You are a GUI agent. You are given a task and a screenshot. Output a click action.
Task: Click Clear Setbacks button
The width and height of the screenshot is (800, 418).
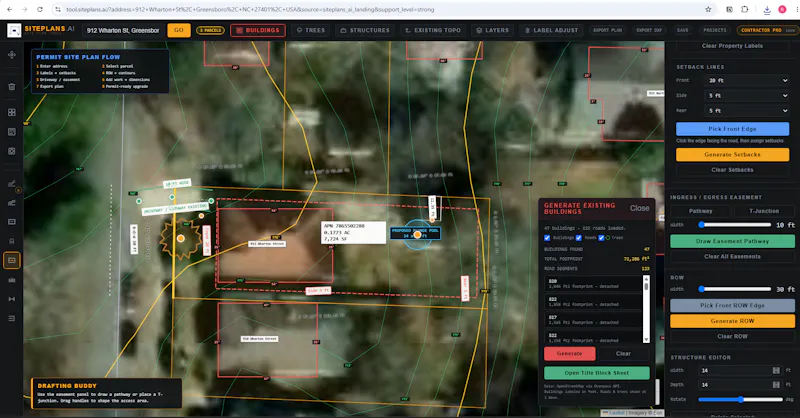pyautogui.click(x=732, y=169)
